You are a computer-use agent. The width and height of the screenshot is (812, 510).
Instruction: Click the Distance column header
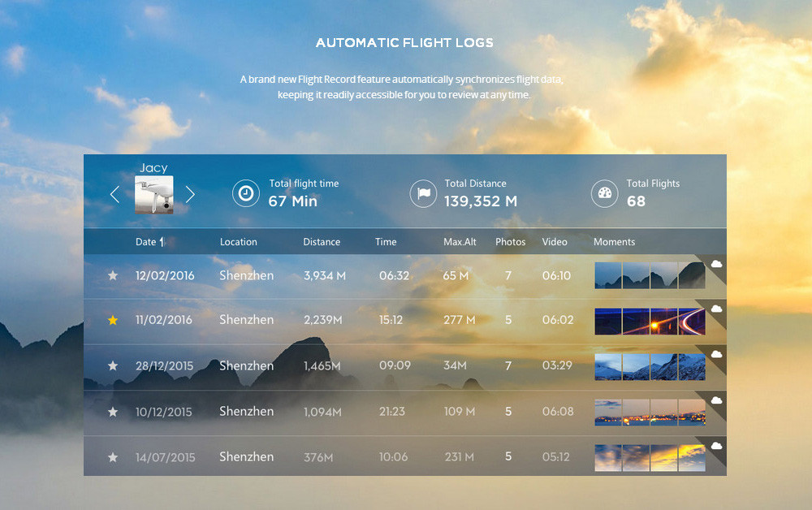tap(322, 242)
